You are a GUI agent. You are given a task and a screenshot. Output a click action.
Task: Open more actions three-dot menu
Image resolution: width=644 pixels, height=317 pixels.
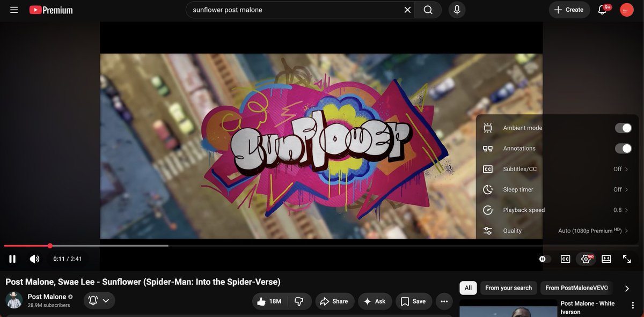click(x=444, y=301)
